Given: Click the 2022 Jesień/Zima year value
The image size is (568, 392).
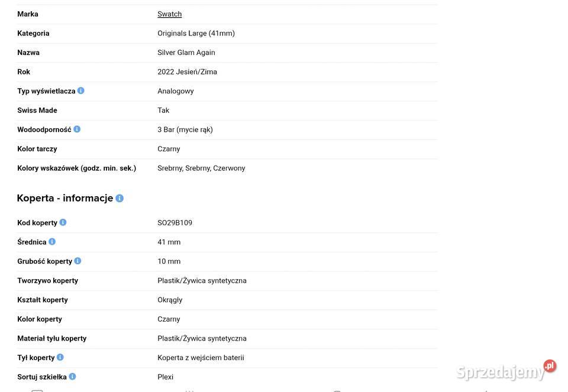Looking at the screenshot, I should pyautogui.click(x=187, y=72).
